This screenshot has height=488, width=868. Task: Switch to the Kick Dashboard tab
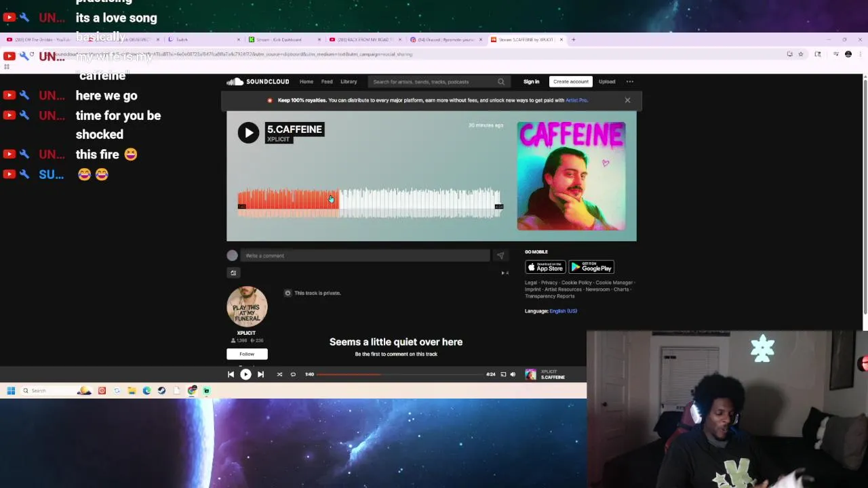coord(283,39)
